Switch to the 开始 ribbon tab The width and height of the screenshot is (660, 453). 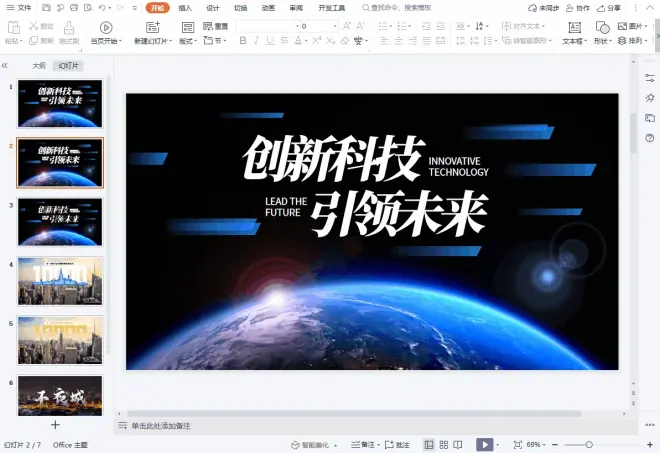tap(157, 8)
